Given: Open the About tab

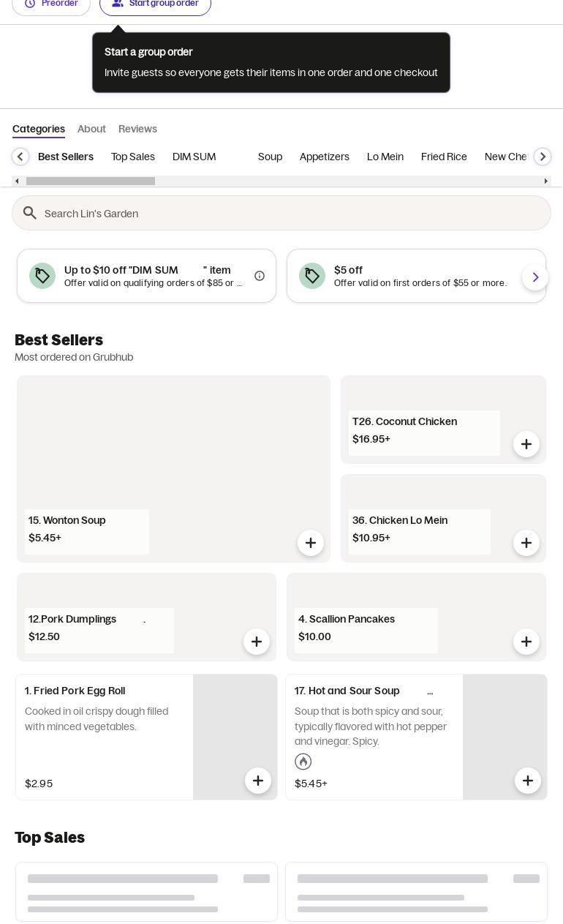Looking at the screenshot, I should (91, 129).
